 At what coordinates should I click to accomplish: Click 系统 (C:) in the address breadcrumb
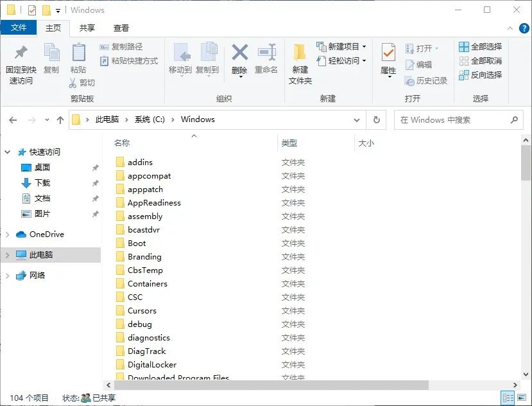pyautogui.click(x=150, y=119)
